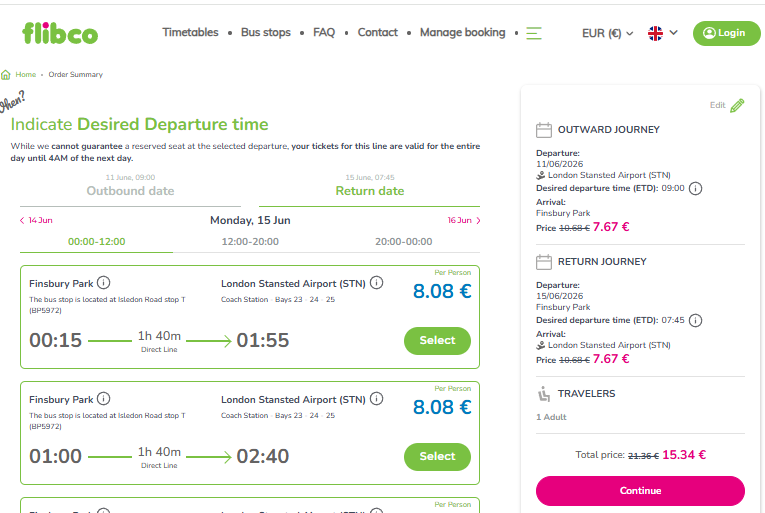Open return ETD 07:45 info icon
The image size is (765, 513).
(x=695, y=321)
